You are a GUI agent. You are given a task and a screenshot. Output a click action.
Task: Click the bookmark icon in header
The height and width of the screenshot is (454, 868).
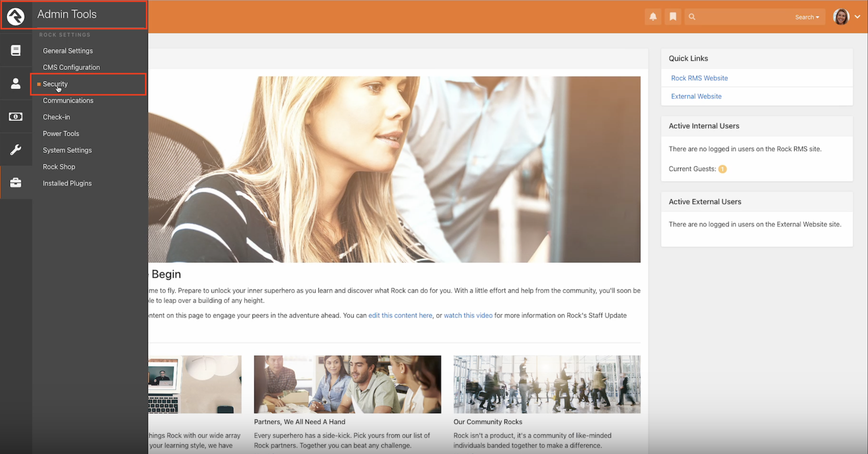673,17
